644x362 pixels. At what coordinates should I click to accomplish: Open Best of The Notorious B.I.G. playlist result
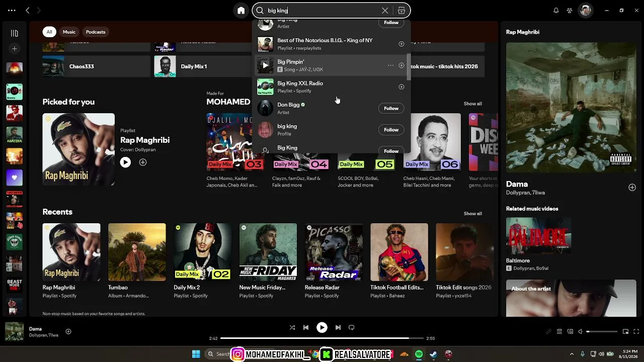(x=332, y=44)
